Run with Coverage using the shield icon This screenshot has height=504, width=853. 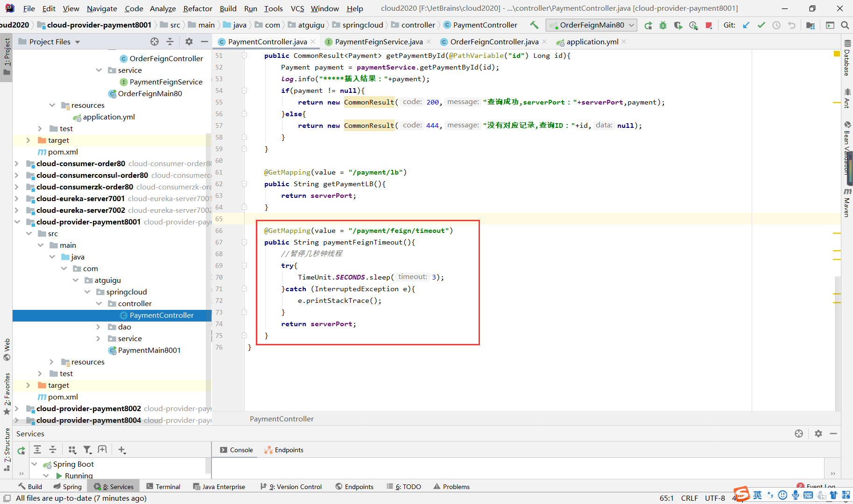tap(678, 25)
